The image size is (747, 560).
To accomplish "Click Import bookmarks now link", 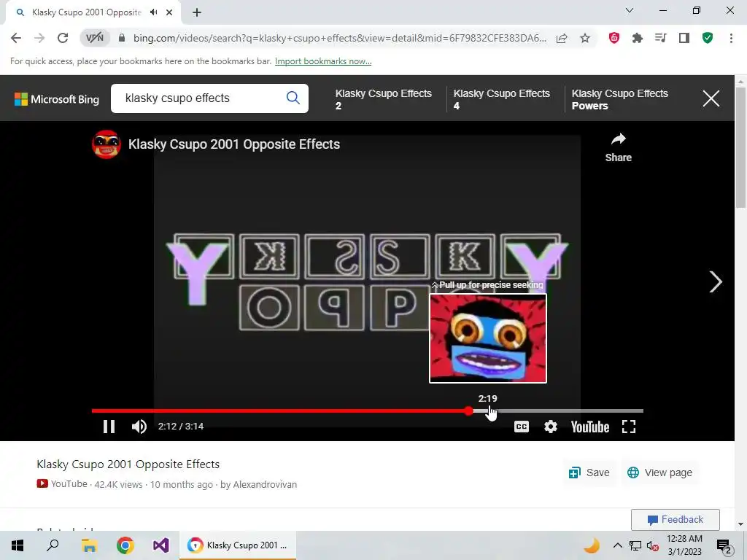I will point(323,61).
